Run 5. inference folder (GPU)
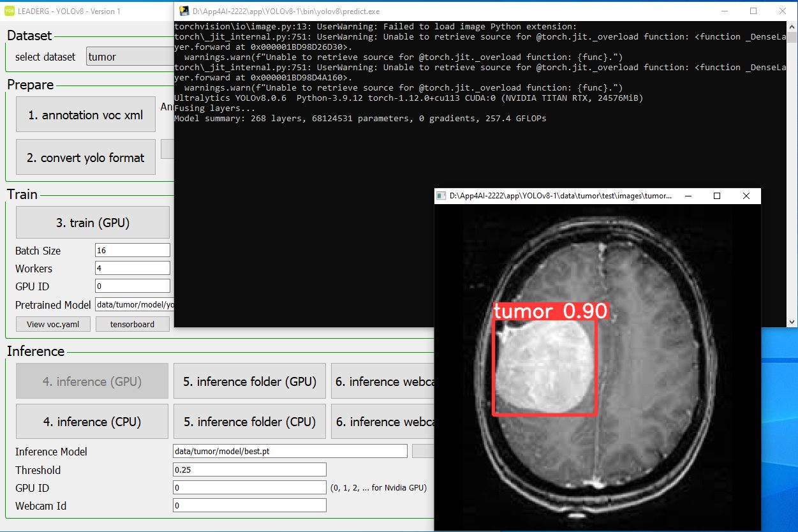 [249, 381]
